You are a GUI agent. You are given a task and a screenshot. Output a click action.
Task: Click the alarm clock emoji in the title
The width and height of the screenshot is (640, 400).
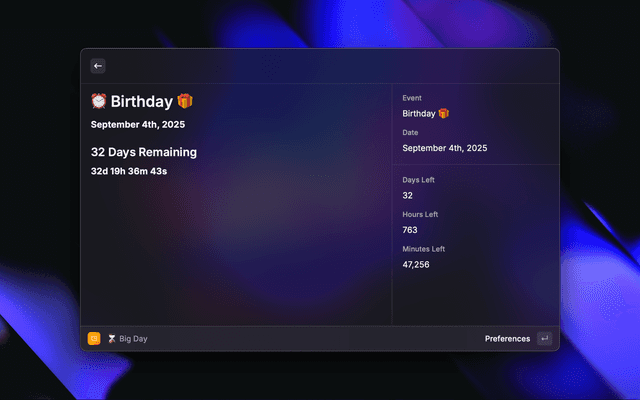(99, 101)
